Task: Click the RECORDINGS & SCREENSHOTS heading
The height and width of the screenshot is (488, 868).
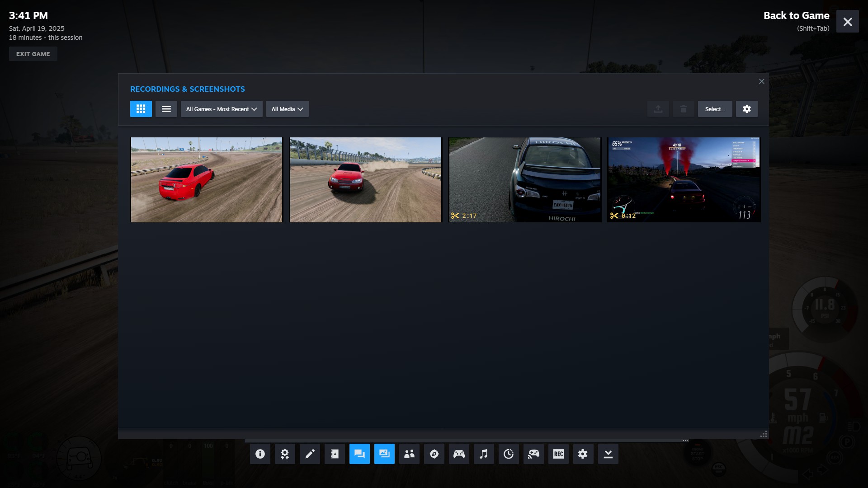Action: pos(188,89)
